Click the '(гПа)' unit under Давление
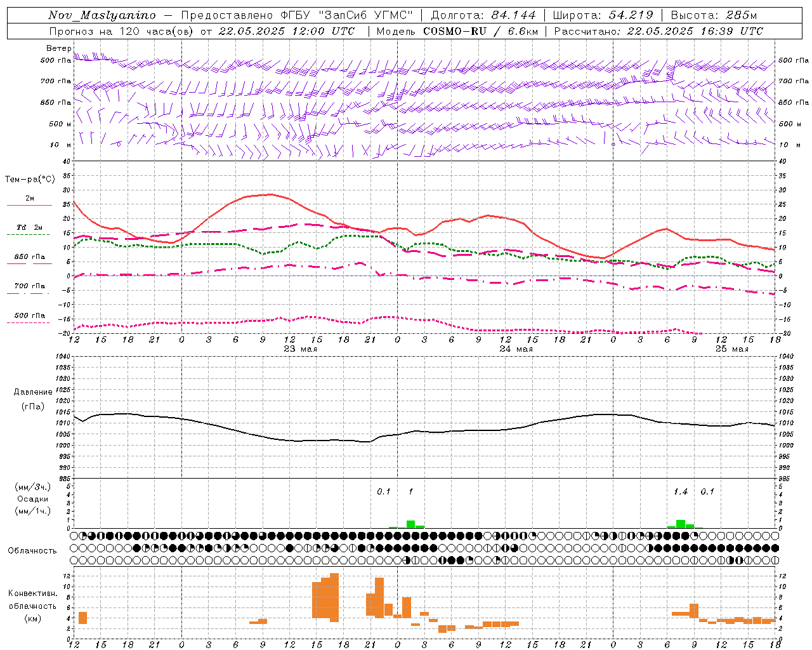 [32, 406]
